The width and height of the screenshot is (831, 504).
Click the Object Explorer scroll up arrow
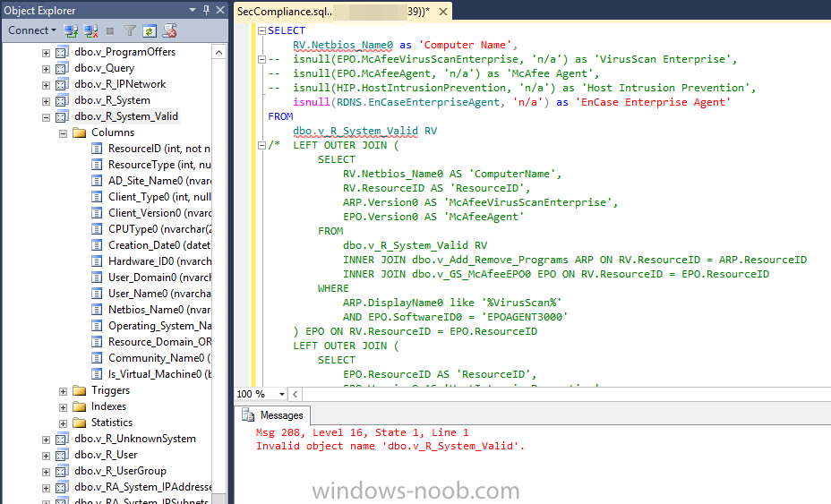pyautogui.click(x=219, y=52)
